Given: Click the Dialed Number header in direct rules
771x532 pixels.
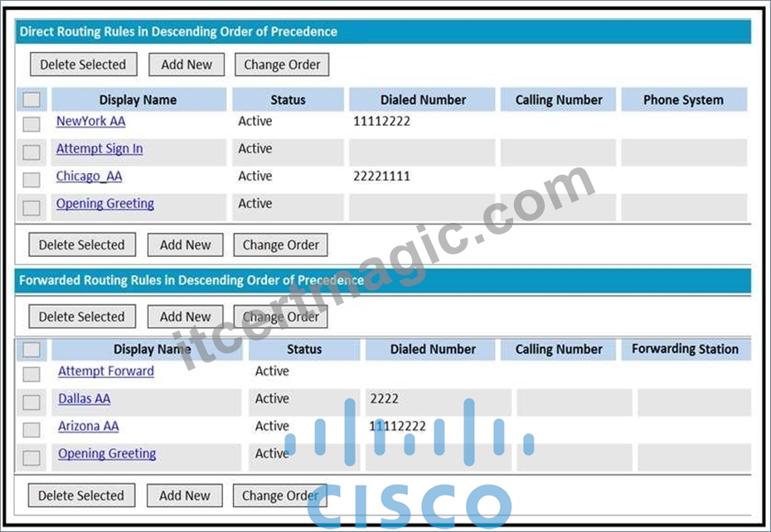Looking at the screenshot, I should (422, 99).
